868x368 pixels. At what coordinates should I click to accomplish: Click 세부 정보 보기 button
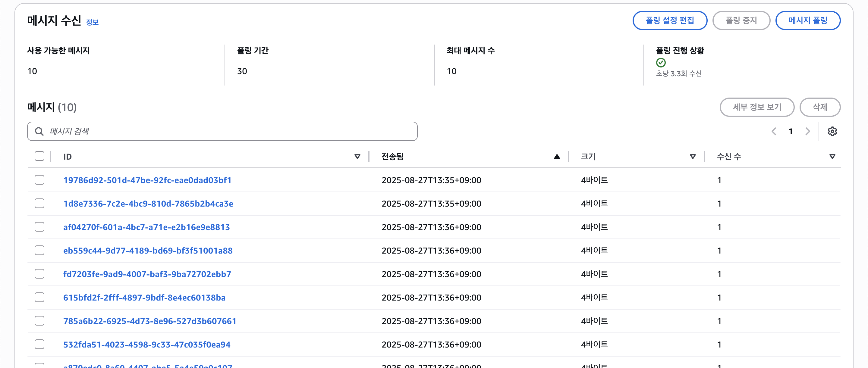pos(757,107)
